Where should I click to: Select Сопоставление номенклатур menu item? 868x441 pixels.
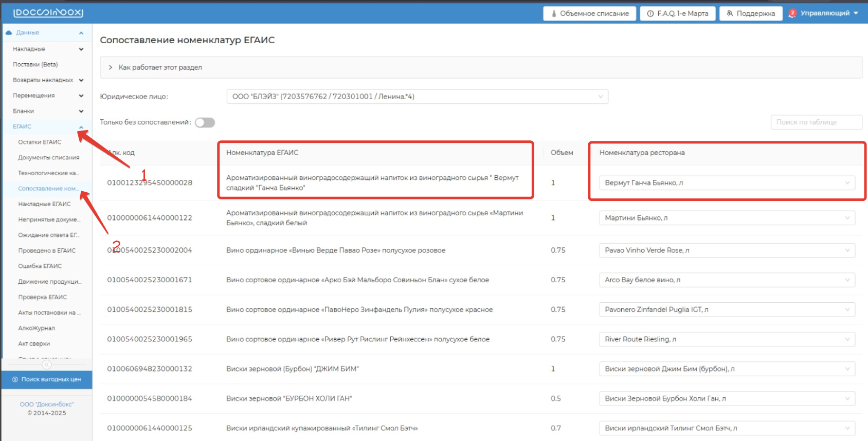pyautogui.click(x=49, y=189)
